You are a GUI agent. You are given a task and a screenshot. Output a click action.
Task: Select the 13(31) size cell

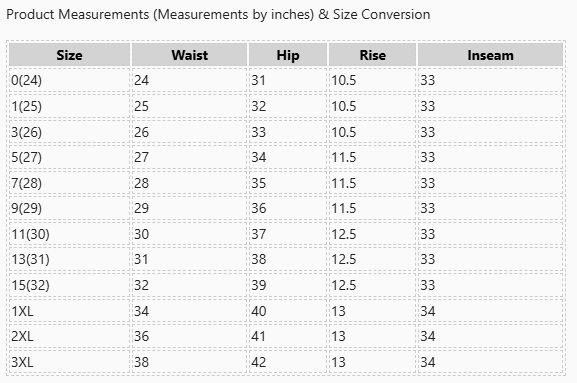[70, 259]
